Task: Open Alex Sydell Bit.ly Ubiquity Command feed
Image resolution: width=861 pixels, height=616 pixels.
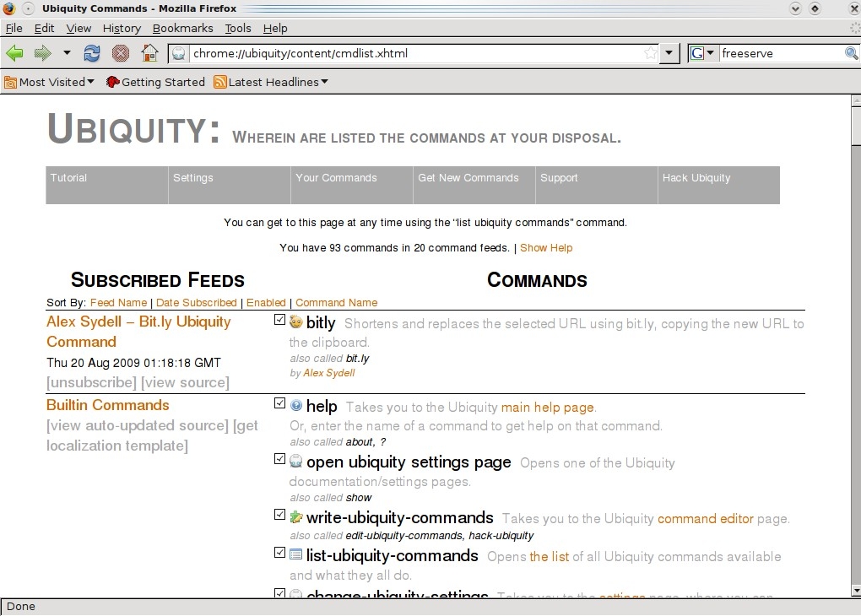Action: pos(138,332)
